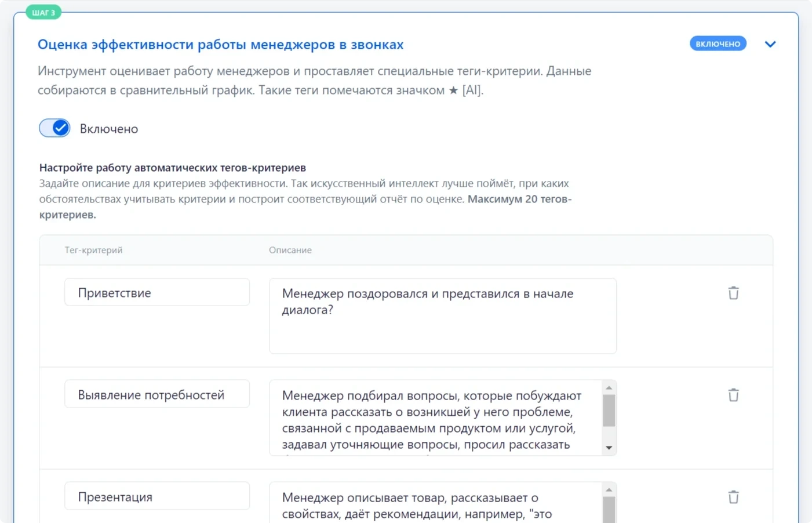Click the Презентация description text area
This screenshot has width=812, height=523.
point(435,503)
